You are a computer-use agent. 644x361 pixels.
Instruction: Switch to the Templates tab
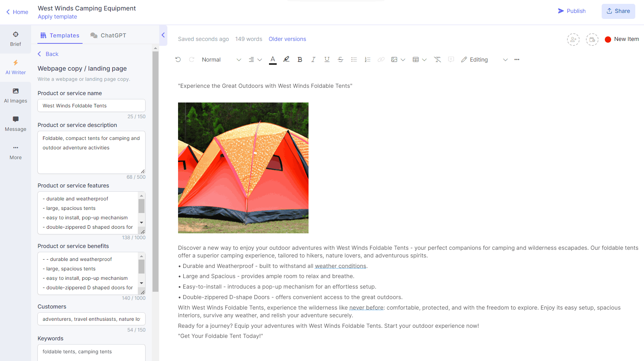pos(60,35)
